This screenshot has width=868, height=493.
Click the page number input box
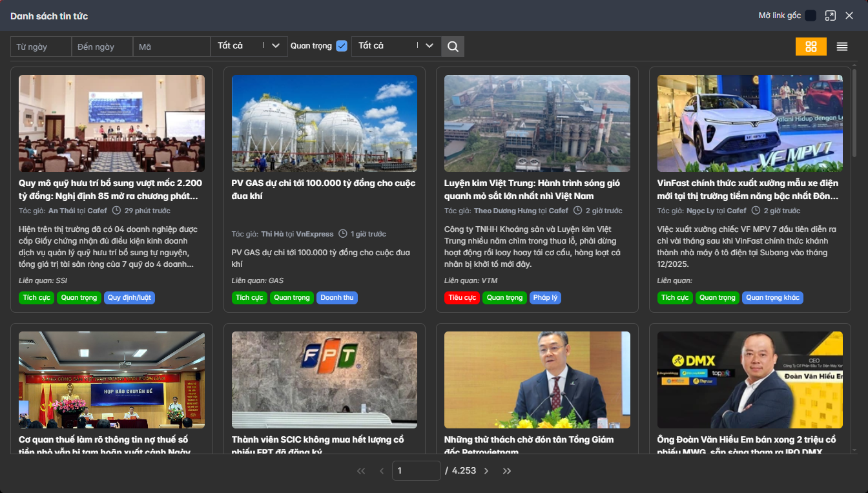417,471
